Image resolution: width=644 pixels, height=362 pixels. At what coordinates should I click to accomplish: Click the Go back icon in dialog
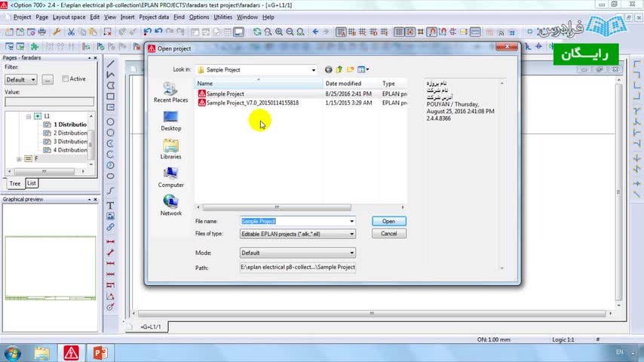[x=328, y=69]
